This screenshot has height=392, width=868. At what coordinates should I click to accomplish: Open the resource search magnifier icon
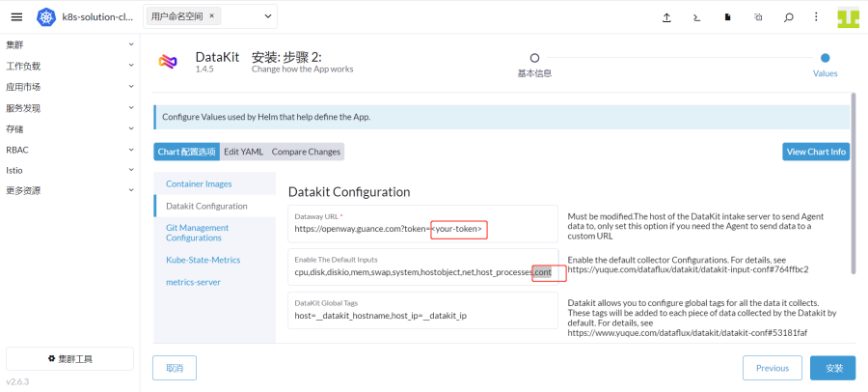pos(788,17)
